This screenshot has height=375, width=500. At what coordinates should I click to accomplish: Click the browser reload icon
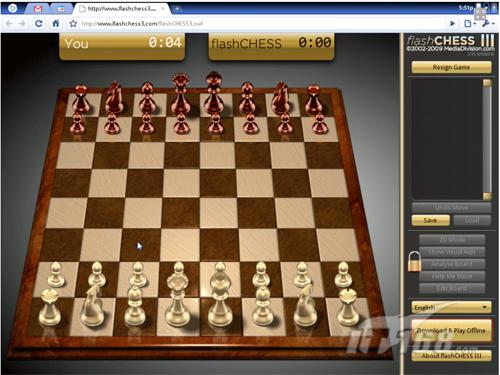pos(39,23)
